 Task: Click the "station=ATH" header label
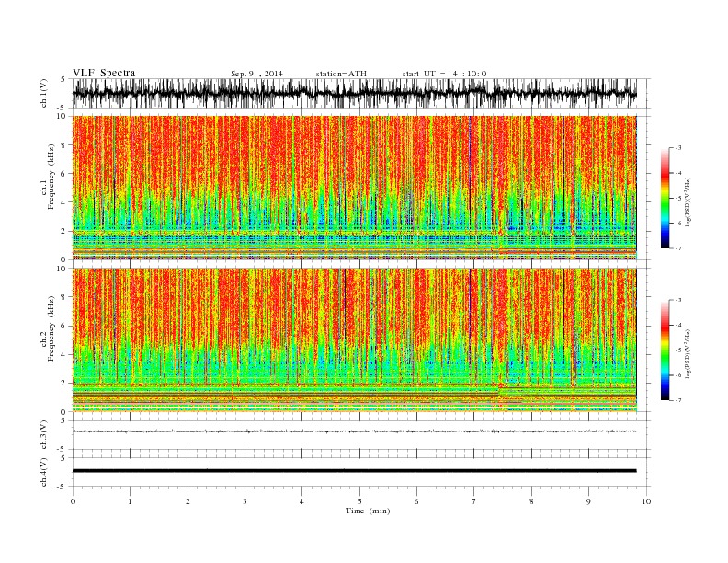[341, 74]
